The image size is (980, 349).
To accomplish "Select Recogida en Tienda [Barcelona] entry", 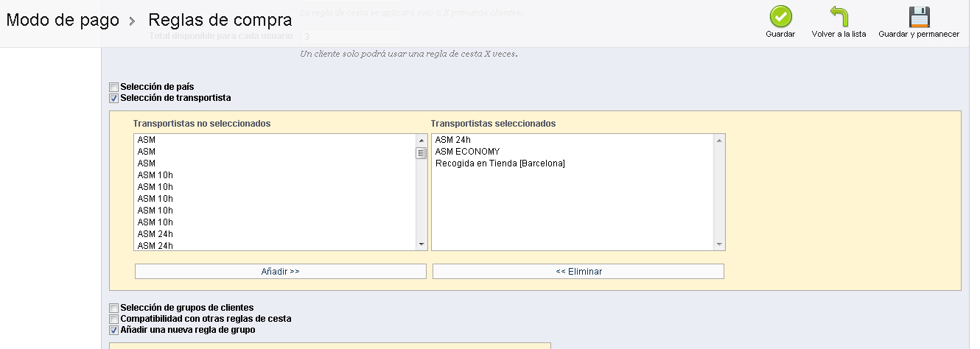I will (x=500, y=163).
